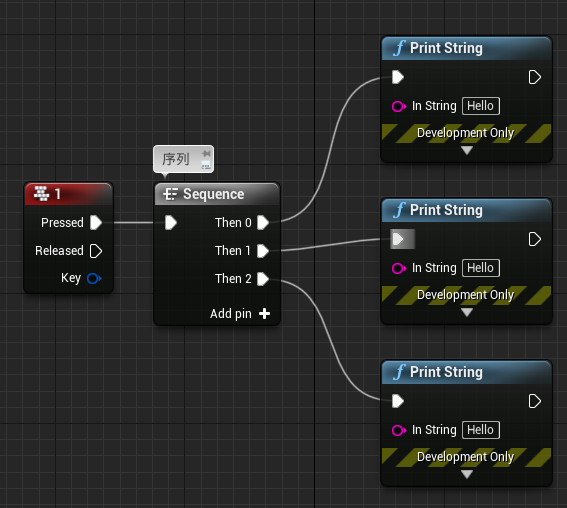Click the blue Key output pin

pos(94,278)
